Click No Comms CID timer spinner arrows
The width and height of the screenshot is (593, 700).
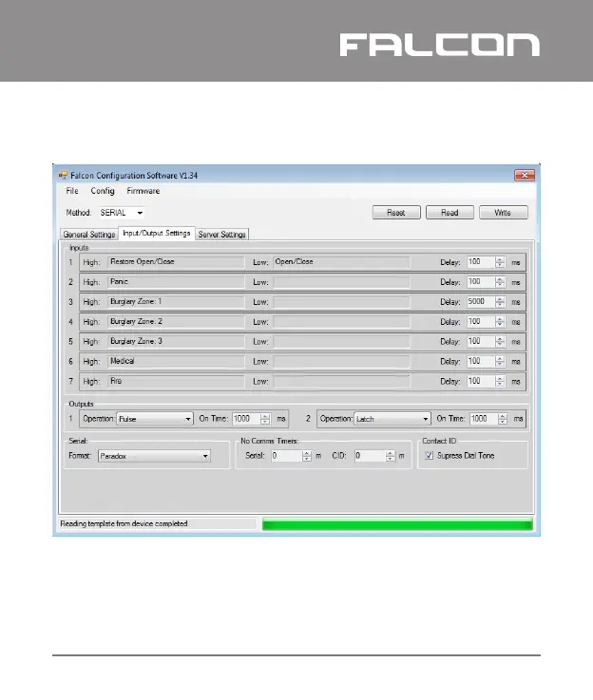pos(391,456)
